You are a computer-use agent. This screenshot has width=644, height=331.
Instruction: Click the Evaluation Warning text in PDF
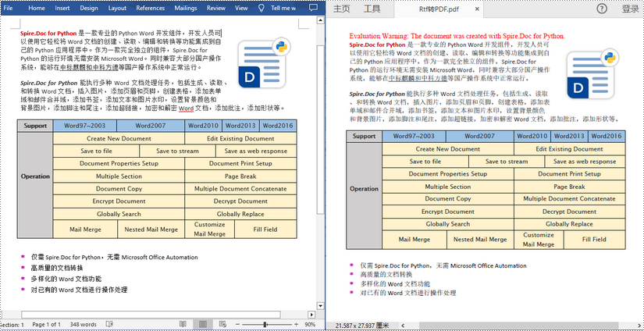(x=457, y=36)
